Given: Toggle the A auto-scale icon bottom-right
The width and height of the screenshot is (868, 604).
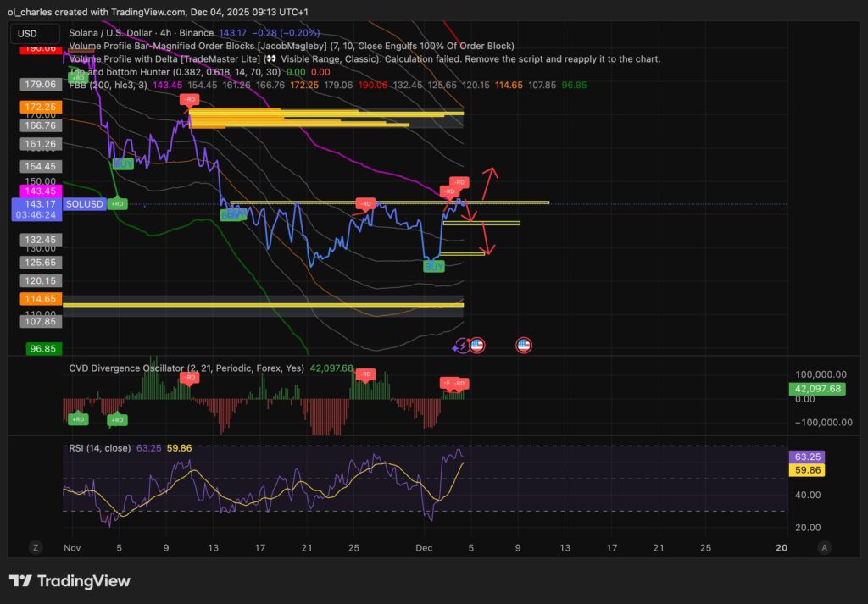Looking at the screenshot, I should (824, 548).
